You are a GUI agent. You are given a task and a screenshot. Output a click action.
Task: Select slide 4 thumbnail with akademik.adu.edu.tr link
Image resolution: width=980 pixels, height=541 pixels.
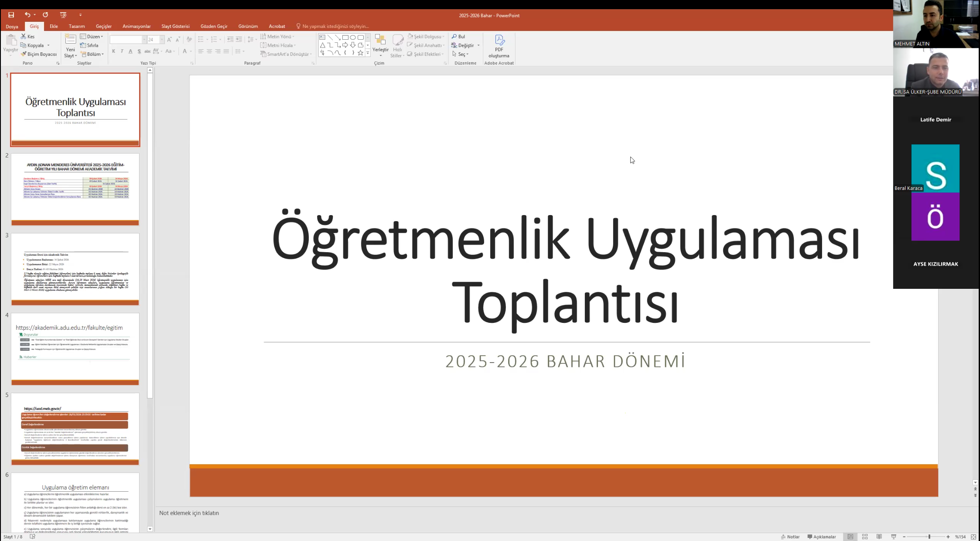[x=75, y=349]
